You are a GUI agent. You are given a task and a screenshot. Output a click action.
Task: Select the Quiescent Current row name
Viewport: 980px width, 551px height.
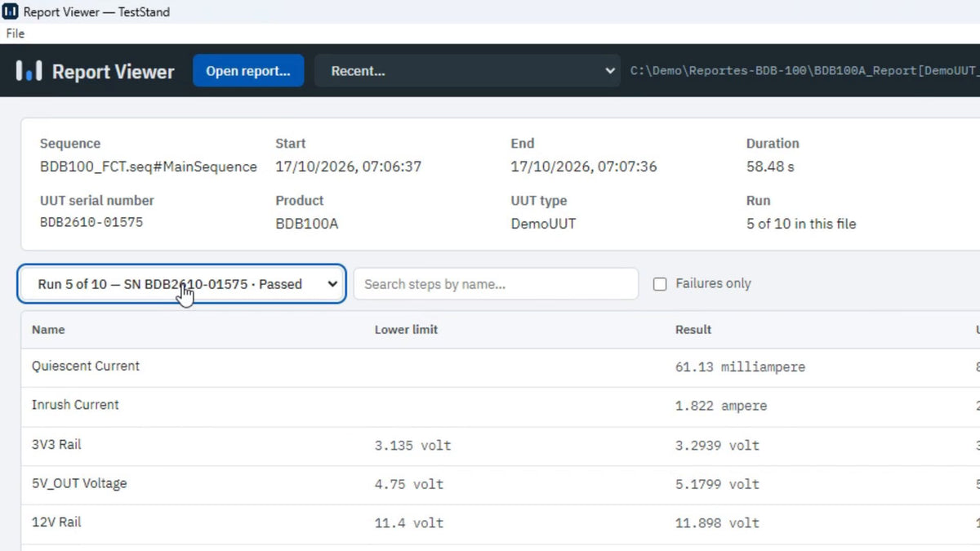(x=86, y=367)
